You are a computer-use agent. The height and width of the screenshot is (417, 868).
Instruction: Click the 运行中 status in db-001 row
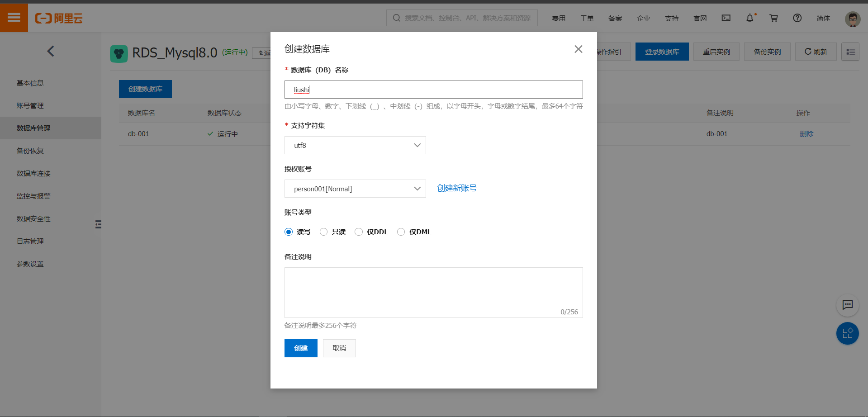coord(223,134)
